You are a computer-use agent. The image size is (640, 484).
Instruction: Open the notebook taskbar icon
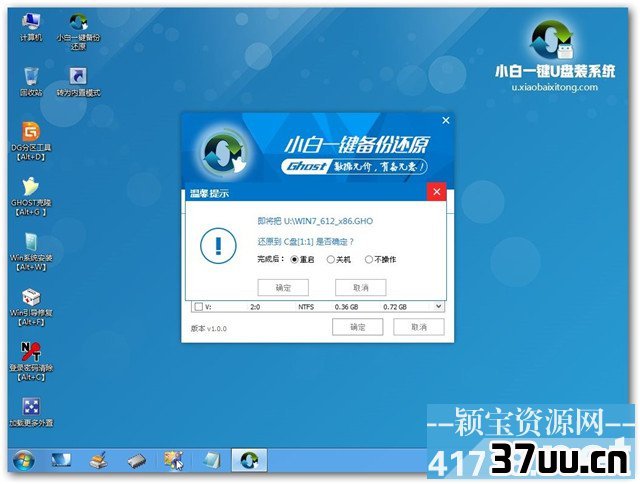(212, 461)
